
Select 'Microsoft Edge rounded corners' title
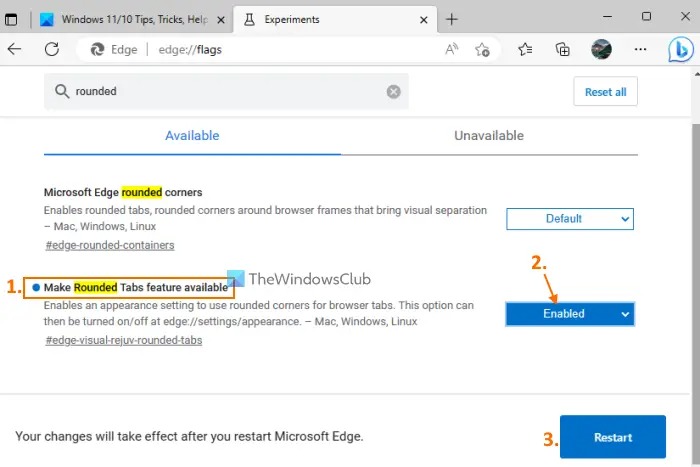[123, 192]
